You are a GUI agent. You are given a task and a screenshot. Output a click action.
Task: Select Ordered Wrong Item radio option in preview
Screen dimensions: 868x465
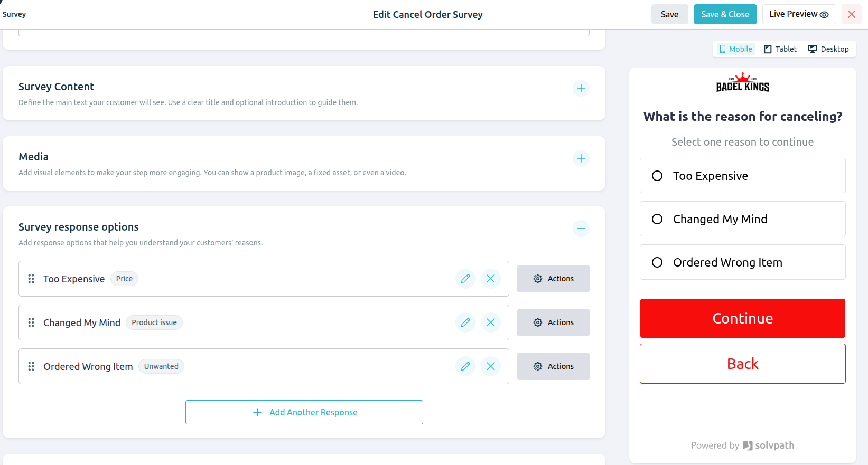click(x=657, y=262)
